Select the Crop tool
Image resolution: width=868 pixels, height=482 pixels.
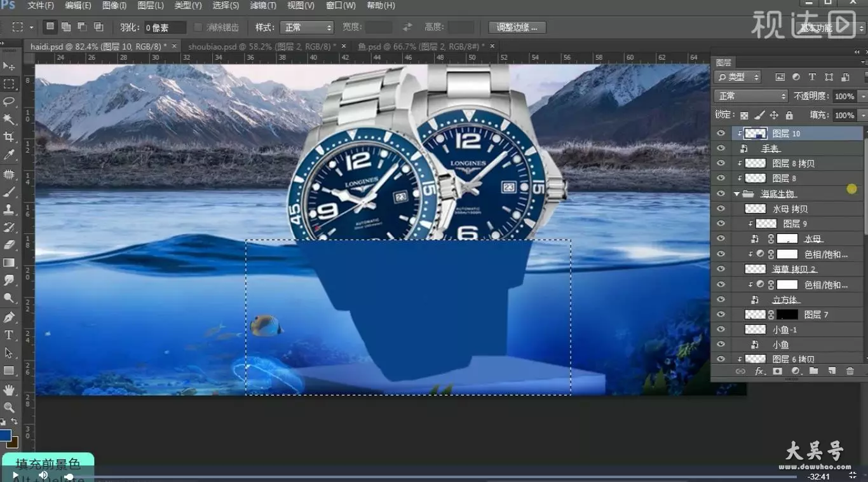[9, 137]
